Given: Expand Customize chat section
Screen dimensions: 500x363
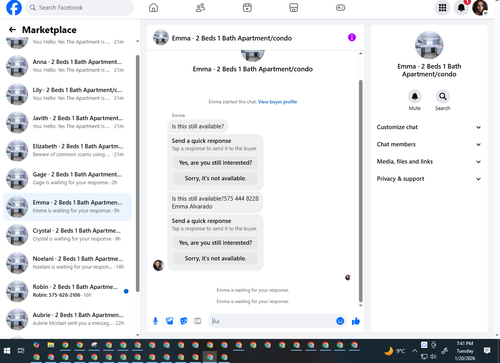Looking at the screenshot, I should (429, 127).
